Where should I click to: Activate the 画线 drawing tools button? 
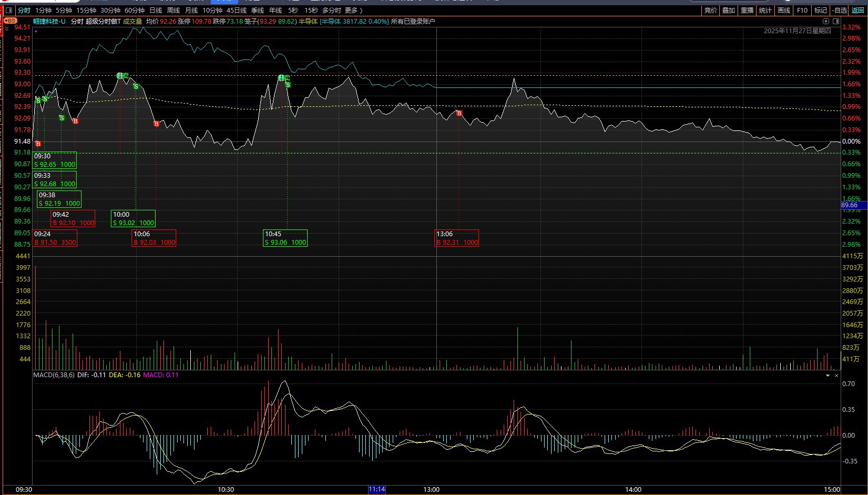pos(784,11)
